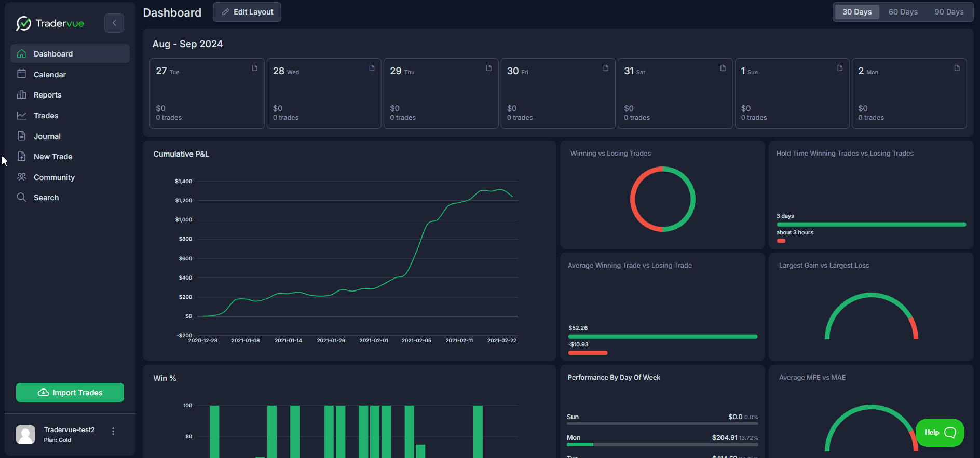Click the green $52.26 average win bar

663,337
